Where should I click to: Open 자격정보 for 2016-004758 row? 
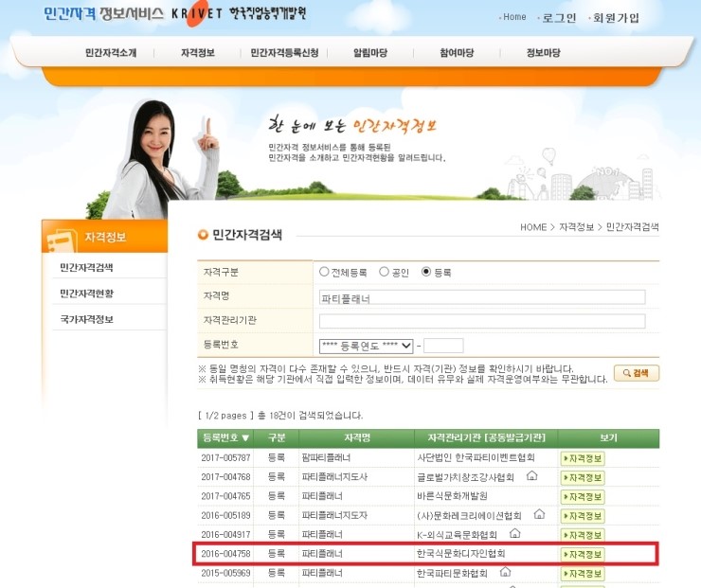[583, 555]
